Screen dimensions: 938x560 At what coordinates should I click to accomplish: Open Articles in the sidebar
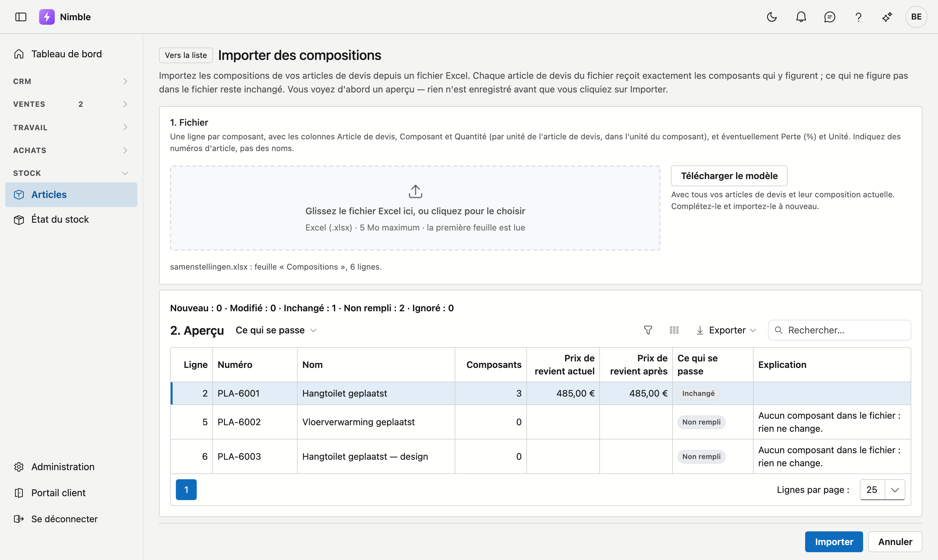[x=71, y=195]
